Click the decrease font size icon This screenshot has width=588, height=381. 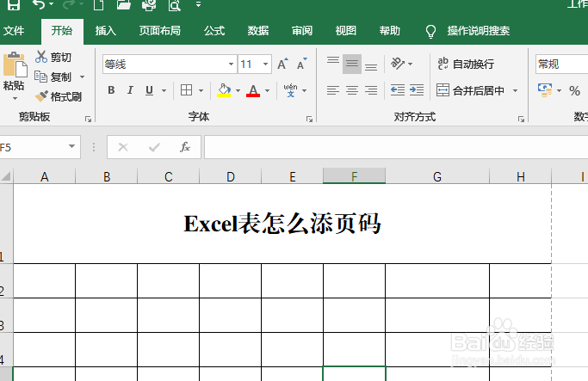coord(302,64)
